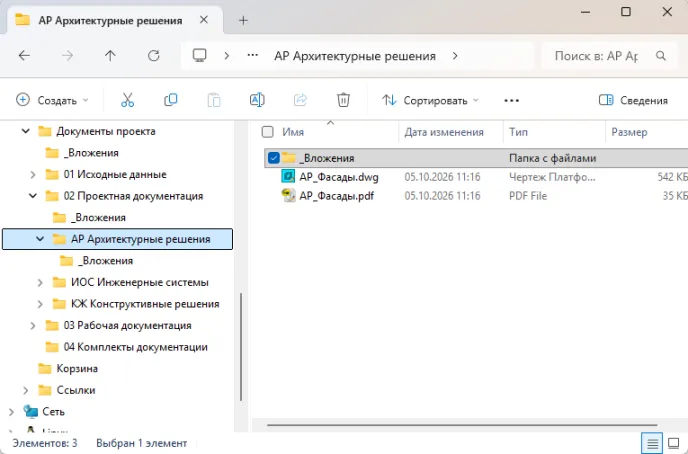Click the Корзина folder icon in tree
Viewport: 688px width, 454px height.
pyautogui.click(x=45, y=368)
